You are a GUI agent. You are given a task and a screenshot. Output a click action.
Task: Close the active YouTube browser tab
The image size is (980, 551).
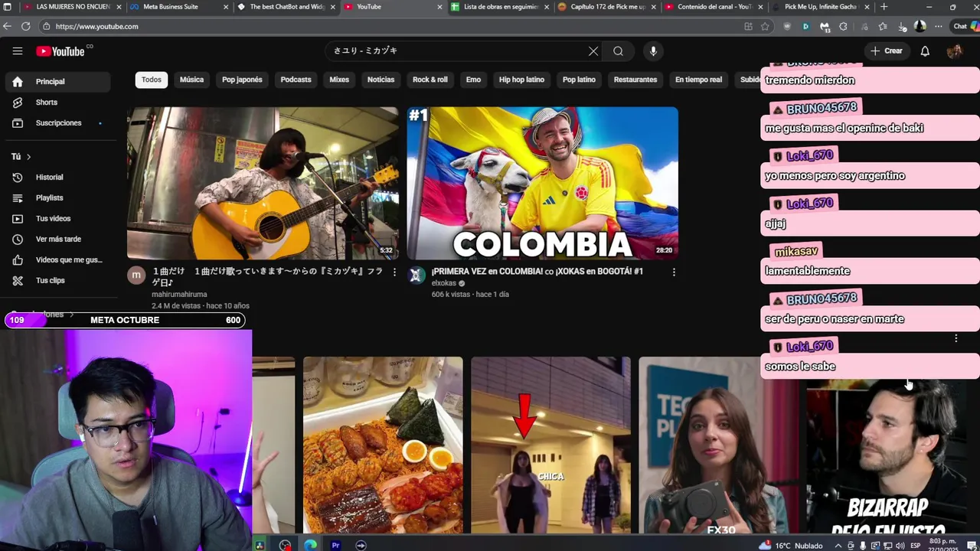click(x=439, y=7)
